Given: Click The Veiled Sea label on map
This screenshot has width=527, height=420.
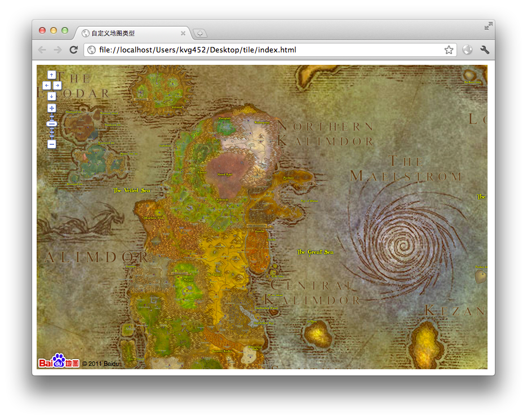Looking at the screenshot, I should tap(132, 191).
